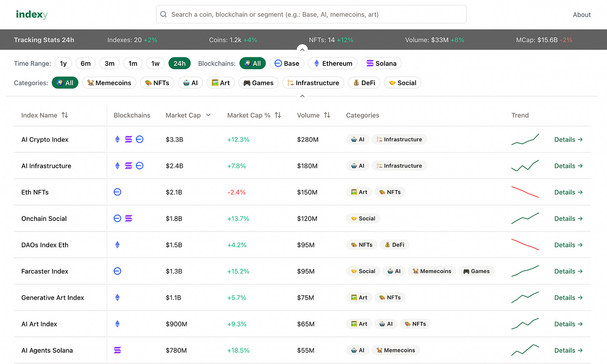Image resolution: width=607 pixels, height=364 pixels.
Task: Select the 24h time range
Action: [180, 63]
